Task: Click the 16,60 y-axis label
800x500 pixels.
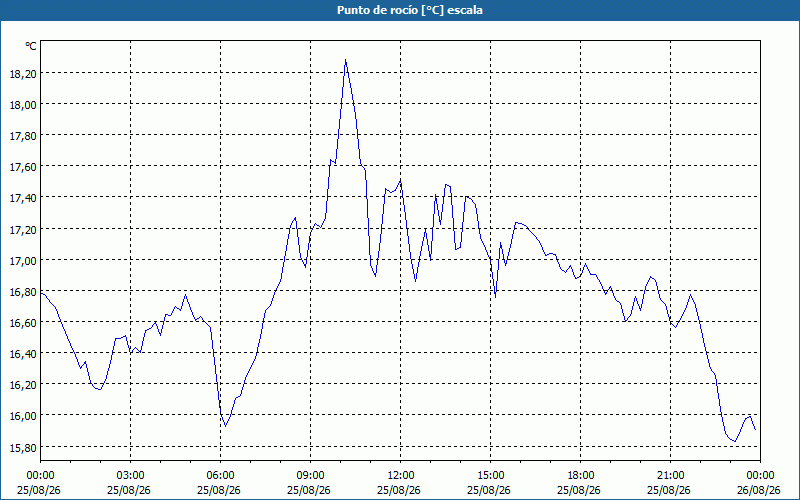Action: [x=23, y=322]
